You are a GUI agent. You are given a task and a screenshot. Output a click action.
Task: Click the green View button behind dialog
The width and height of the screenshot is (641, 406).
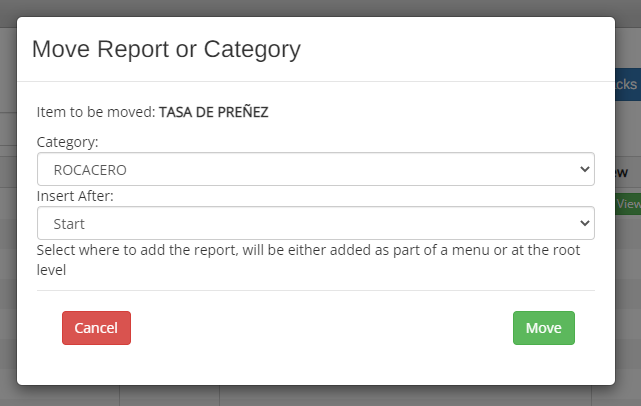(628, 203)
